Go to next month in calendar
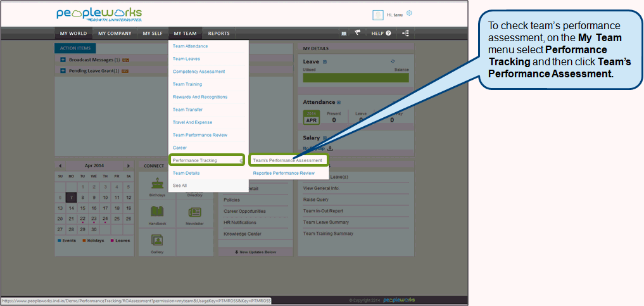 click(128, 166)
